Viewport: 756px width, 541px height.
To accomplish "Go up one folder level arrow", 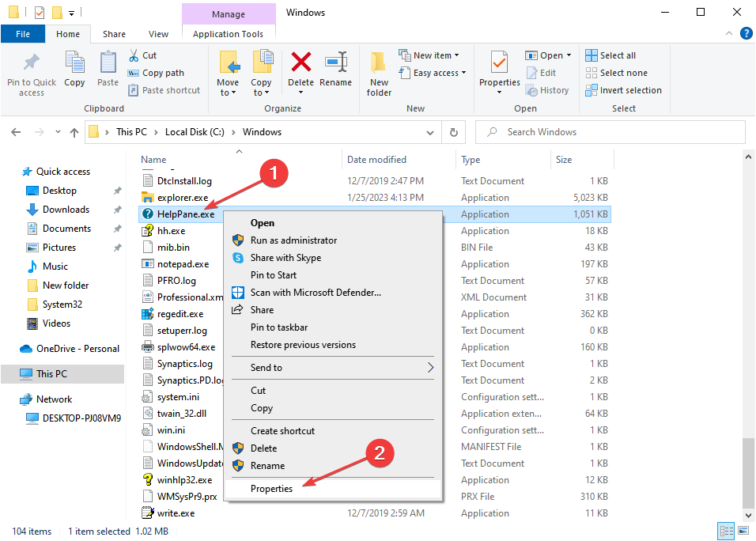I will click(x=74, y=132).
